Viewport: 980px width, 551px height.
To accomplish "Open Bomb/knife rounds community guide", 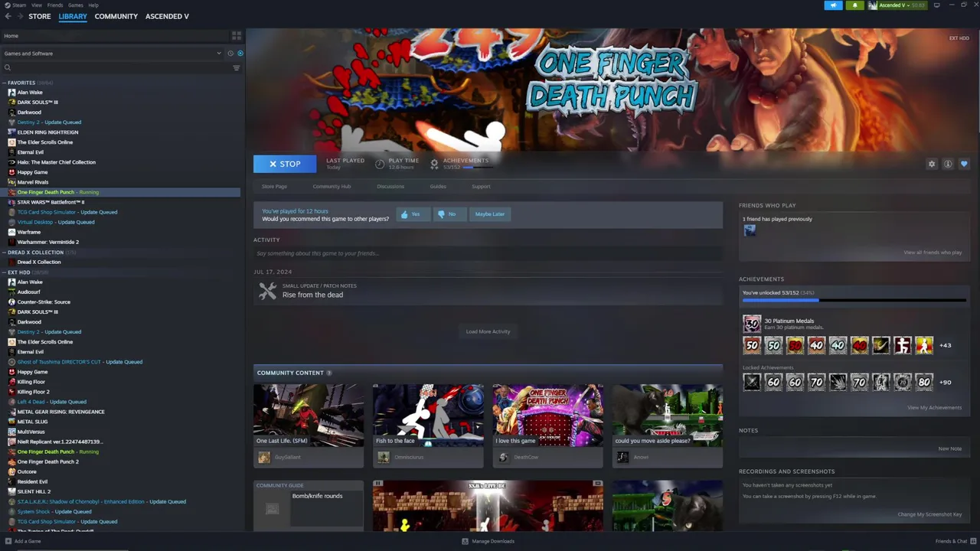I will [309, 507].
